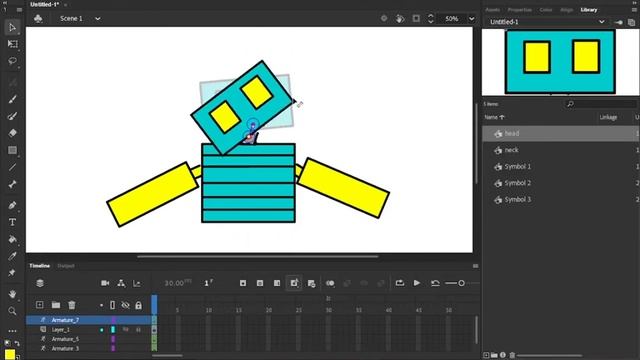Toggle Loop playback
Image resolution: width=640 pixels, height=360 pixels.
(x=400, y=283)
